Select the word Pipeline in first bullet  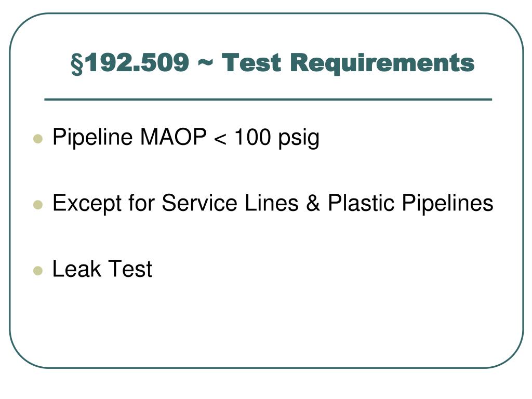point(92,137)
